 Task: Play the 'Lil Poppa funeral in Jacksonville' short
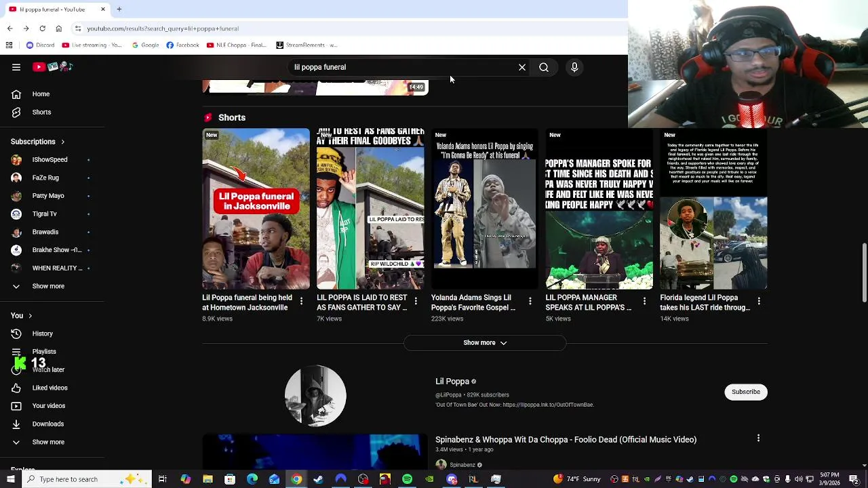pyautogui.click(x=256, y=209)
